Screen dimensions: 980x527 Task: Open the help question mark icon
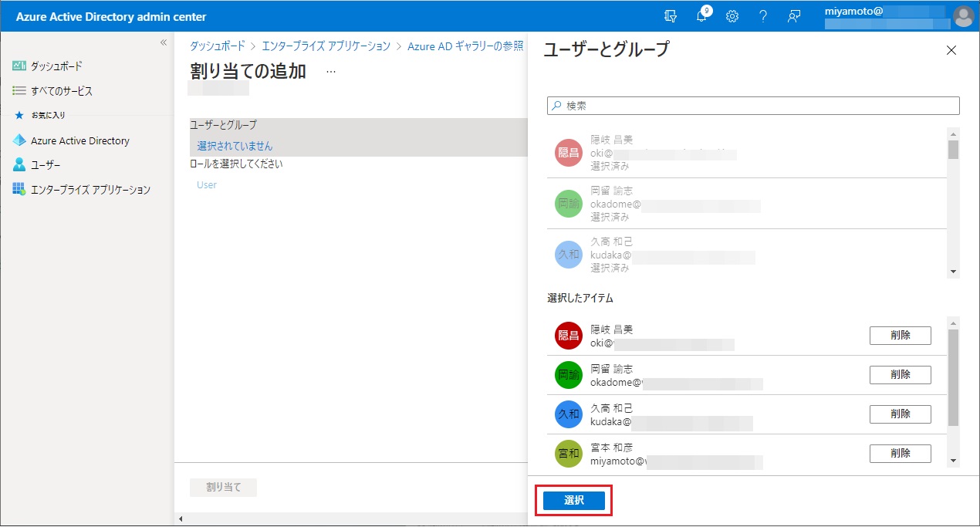[x=762, y=16]
